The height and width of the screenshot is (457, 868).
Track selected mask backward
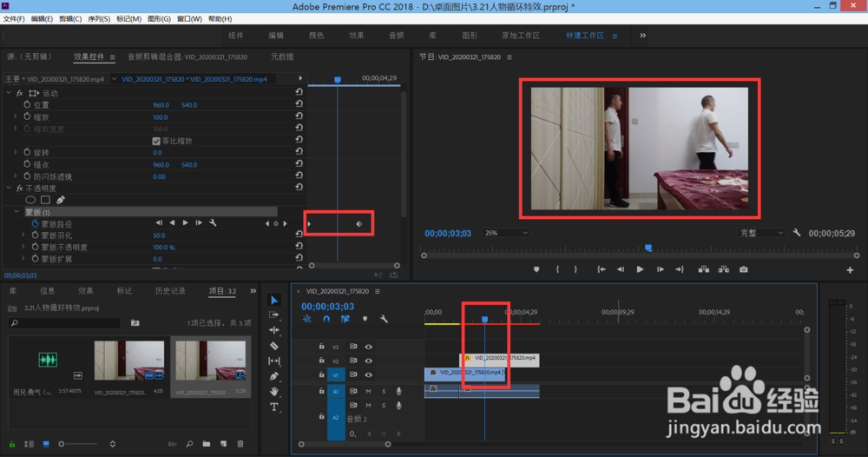172,222
